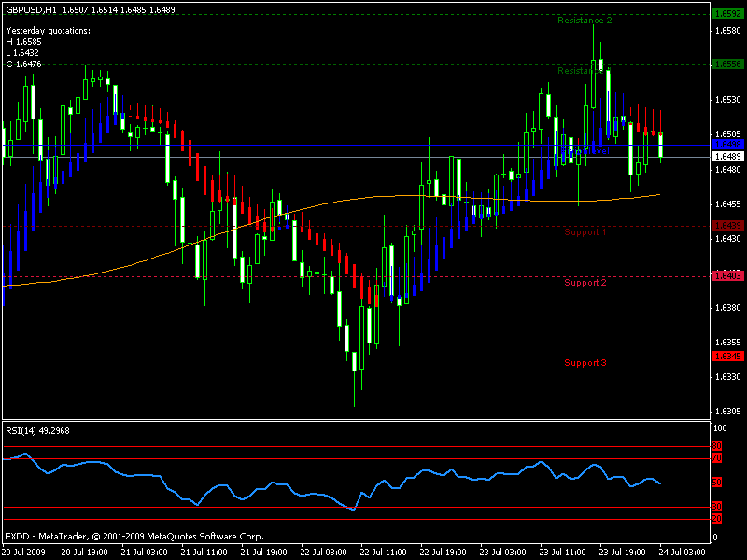Image resolution: width=747 pixels, height=560 pixels.
Task: Click the GBPUSD,H1 chart title text
Action: point(30,9)
